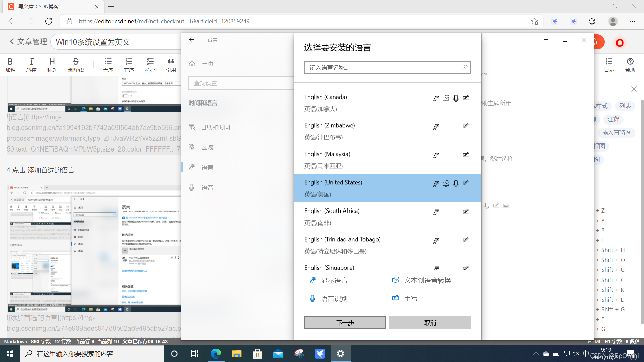Image resolution: width=644 pixels, height=362 pixels.
Task: Open Microsoft Edge from the taskbar
Action: click(216, 353)
